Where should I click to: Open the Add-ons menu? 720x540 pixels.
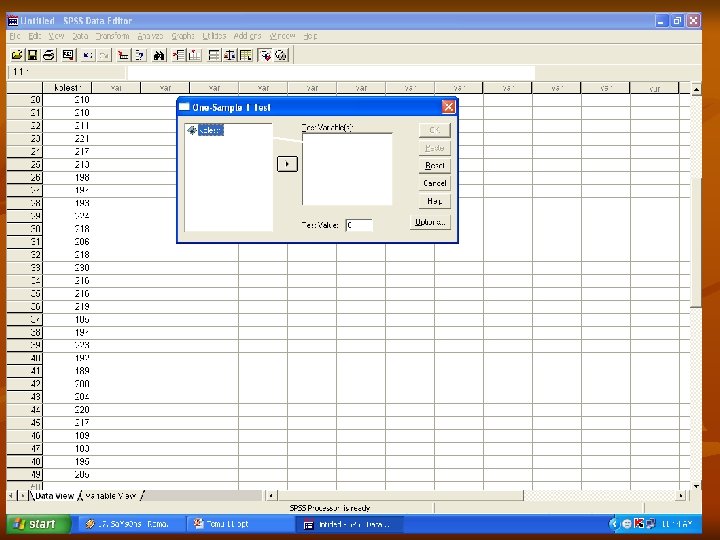[248, 36]
